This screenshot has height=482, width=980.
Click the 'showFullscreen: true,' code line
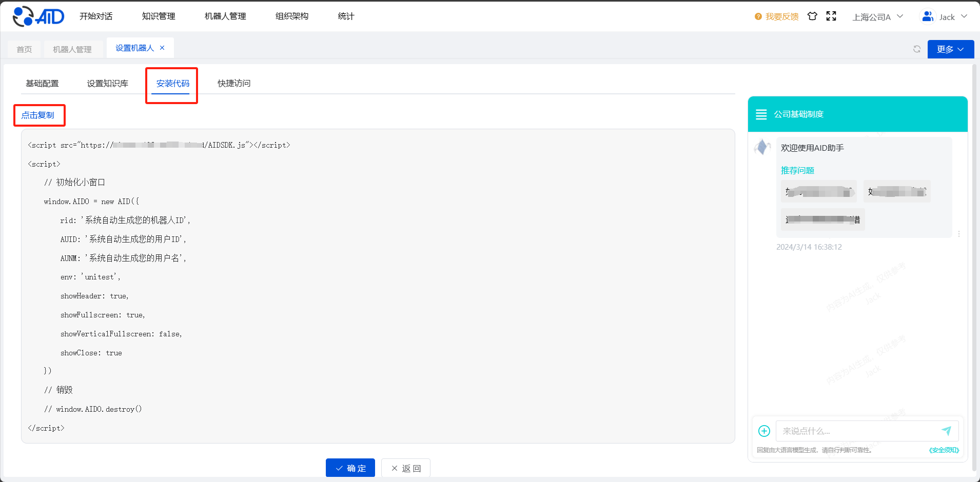[x=103, y=315]
